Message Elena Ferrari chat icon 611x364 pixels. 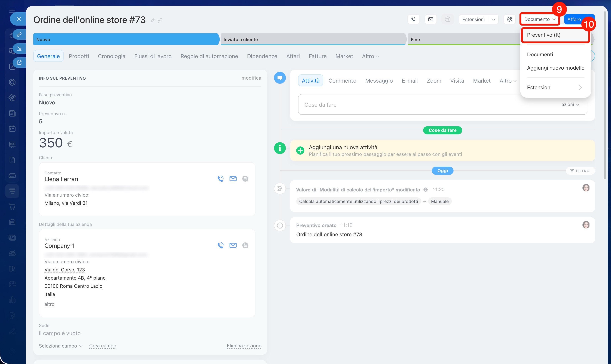[245, 178]
